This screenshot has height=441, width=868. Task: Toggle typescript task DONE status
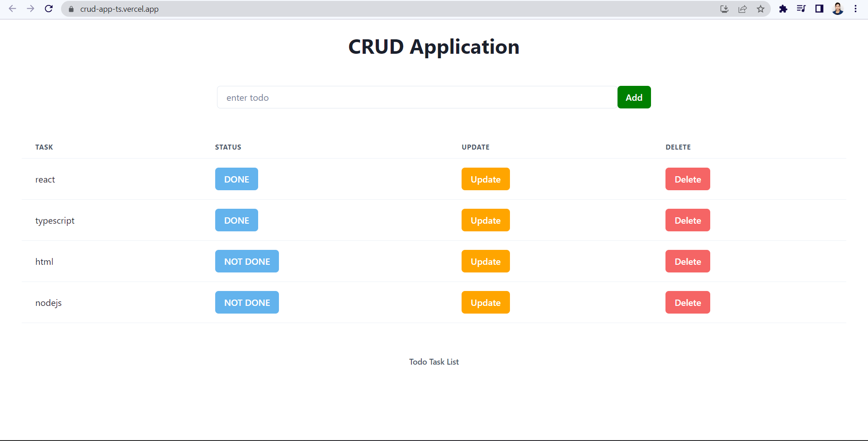pos(236,220)
